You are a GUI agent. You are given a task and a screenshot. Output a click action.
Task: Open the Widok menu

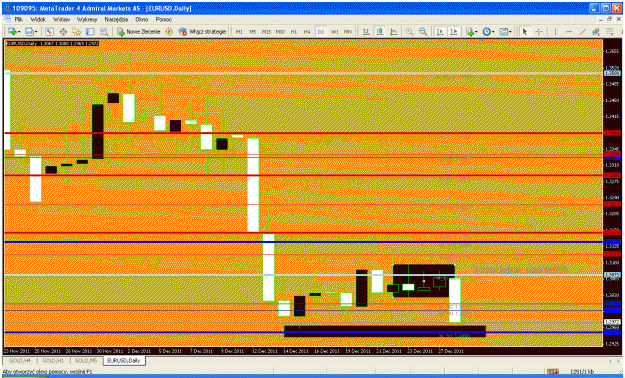click(38, 19)
